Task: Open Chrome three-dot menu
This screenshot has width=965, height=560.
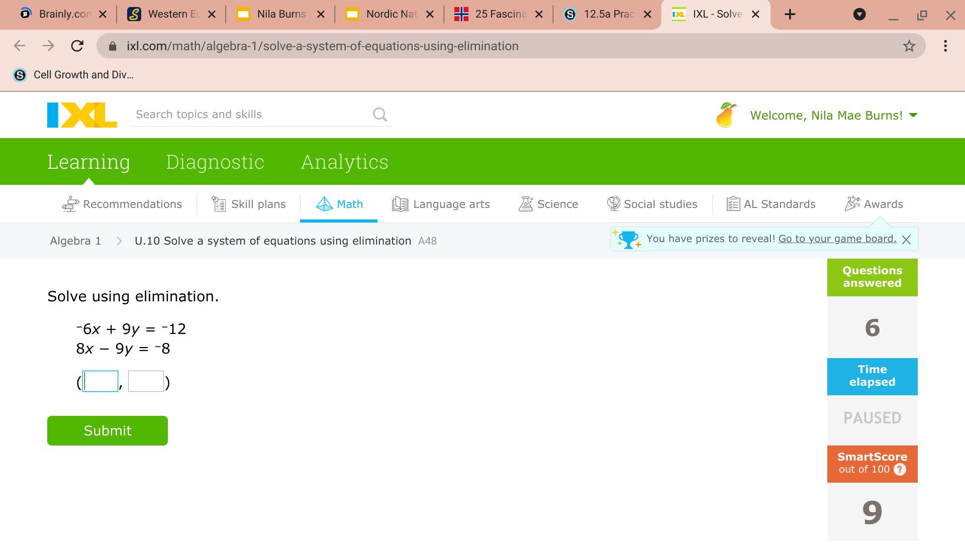Action: [x=945, y=46]
